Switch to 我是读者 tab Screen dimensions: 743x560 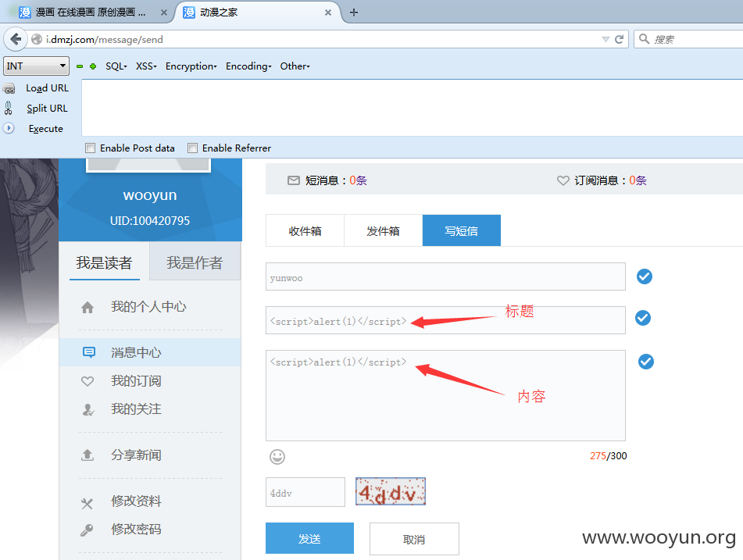[104, 262]
